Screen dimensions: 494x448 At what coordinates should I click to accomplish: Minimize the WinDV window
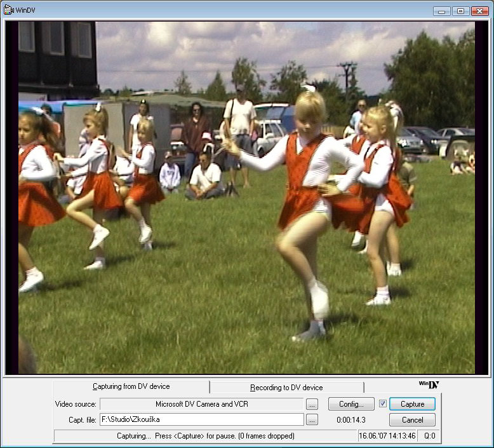(442, 11)
